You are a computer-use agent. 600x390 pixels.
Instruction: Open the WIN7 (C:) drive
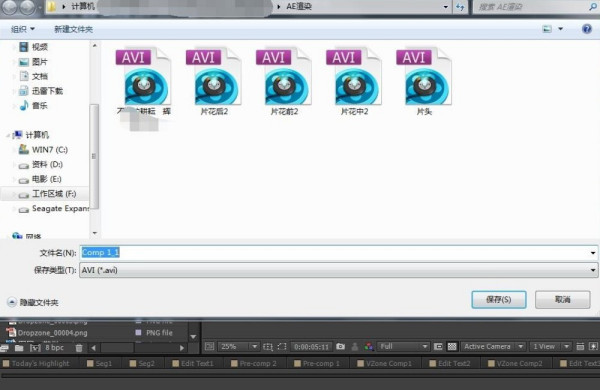[x=43, y=150]
